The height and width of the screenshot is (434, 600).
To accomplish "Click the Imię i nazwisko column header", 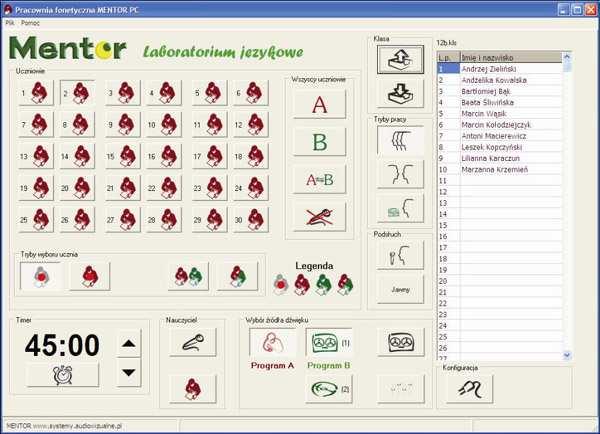I will (511, 57).
